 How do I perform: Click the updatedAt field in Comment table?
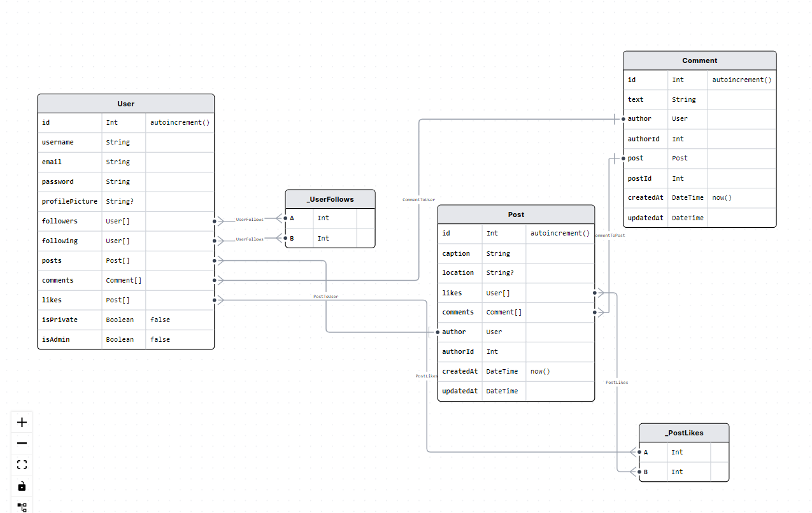click(645, 218)
